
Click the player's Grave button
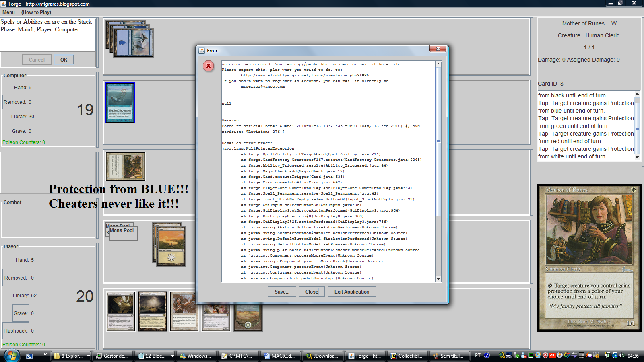21,313
